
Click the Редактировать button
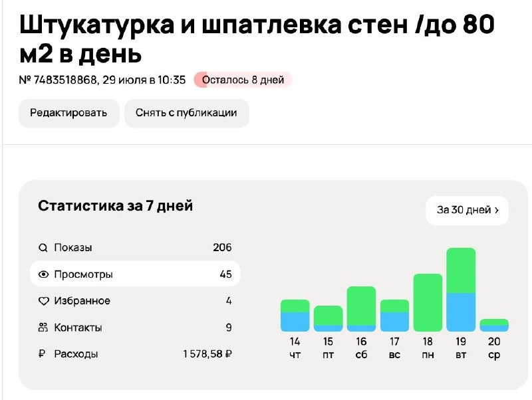(x=70, y=113)
